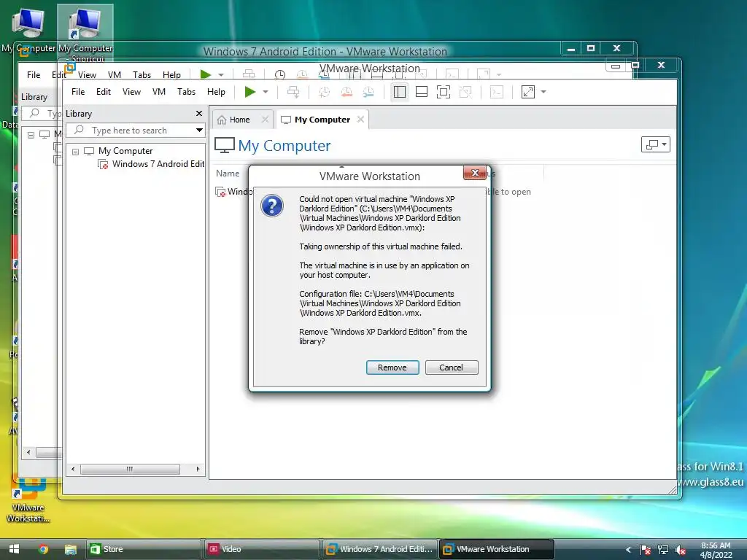Open Help menu in front VMware window
Viewport: 747px width, 560px height.
click(x=216, y=91)
